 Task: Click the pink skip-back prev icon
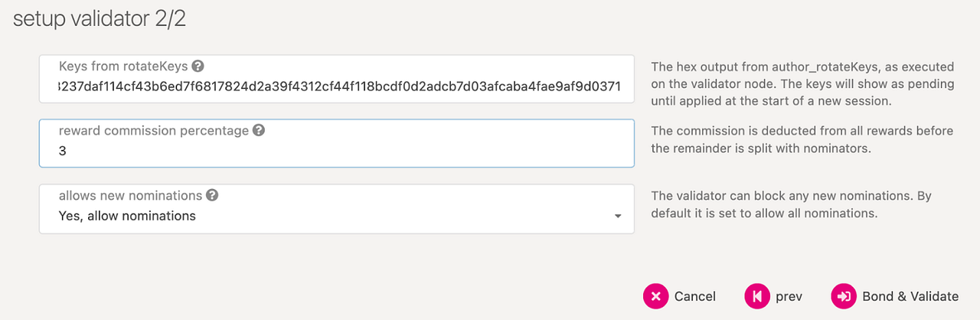pos(756,296)
